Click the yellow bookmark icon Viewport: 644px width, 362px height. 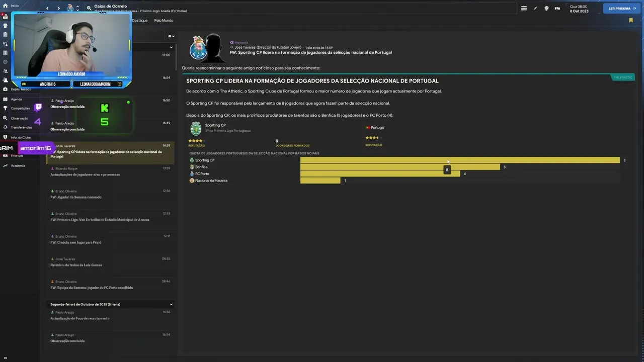631,21
